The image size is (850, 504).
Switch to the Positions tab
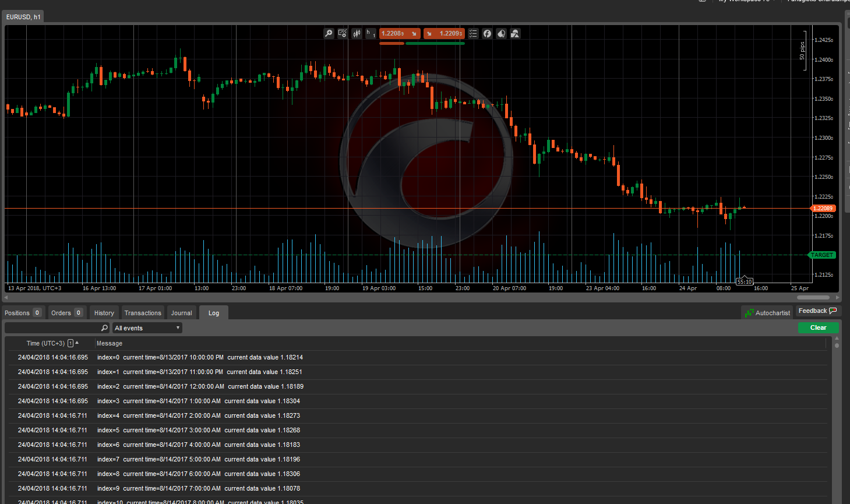coord(23,313)
